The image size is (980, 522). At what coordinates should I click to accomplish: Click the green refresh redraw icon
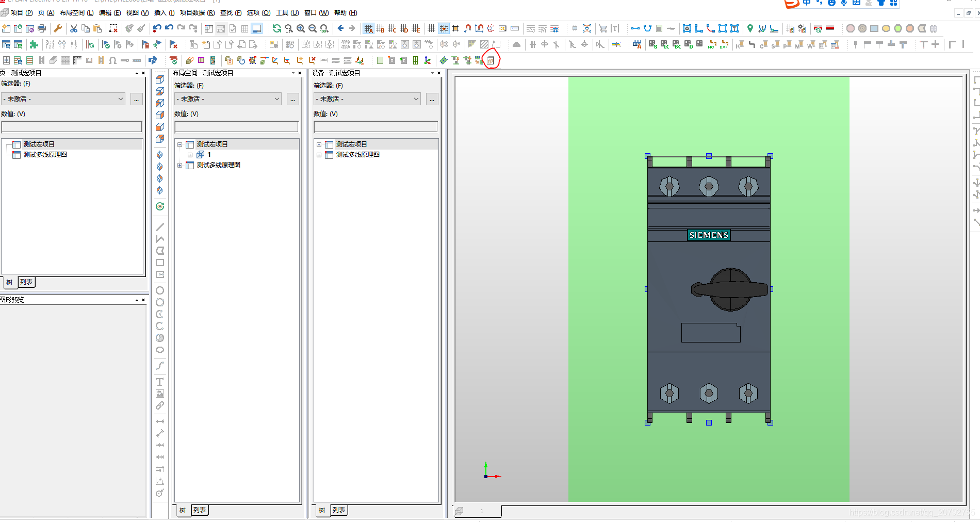[x=277, y=28]
